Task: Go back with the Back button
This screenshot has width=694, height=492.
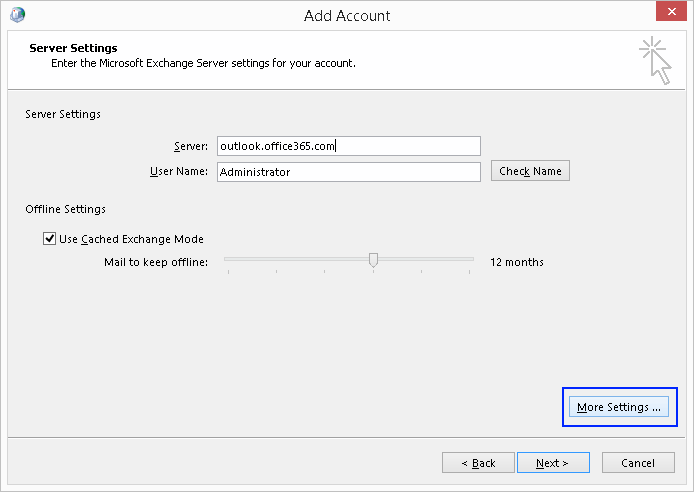Action: pyautogui.click(x=478, y=463)
